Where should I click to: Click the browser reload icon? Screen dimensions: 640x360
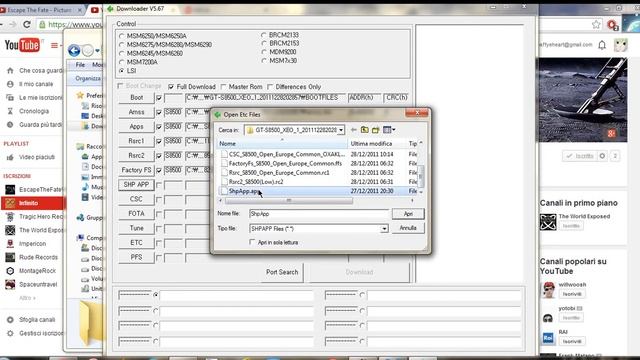(x=27, y=24)
